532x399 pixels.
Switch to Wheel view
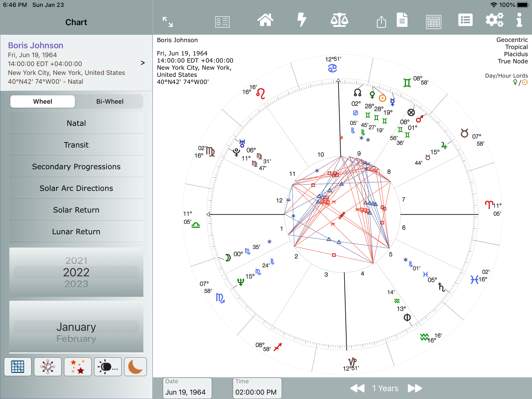(x=43, y=101)
